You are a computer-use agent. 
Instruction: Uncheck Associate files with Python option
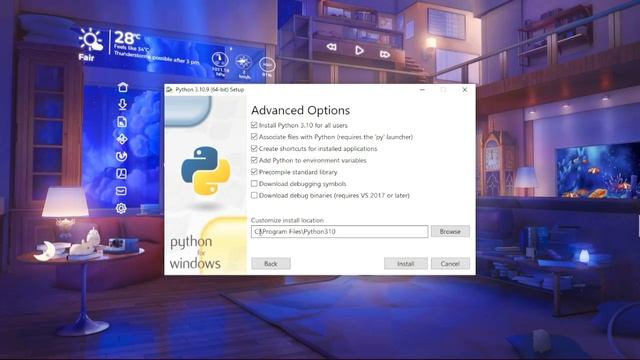click(254, 137)
